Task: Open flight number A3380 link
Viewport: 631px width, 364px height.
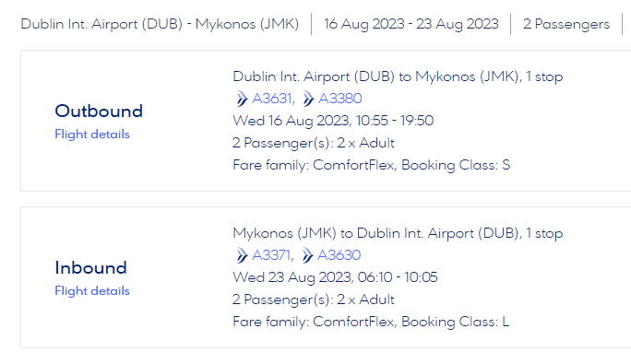Action: click(x=340, y=99)
